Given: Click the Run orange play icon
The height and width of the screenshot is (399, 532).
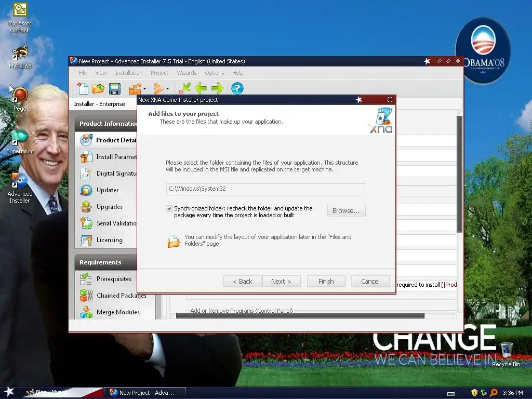Looking at the screenshot, I should pos(158,88).
